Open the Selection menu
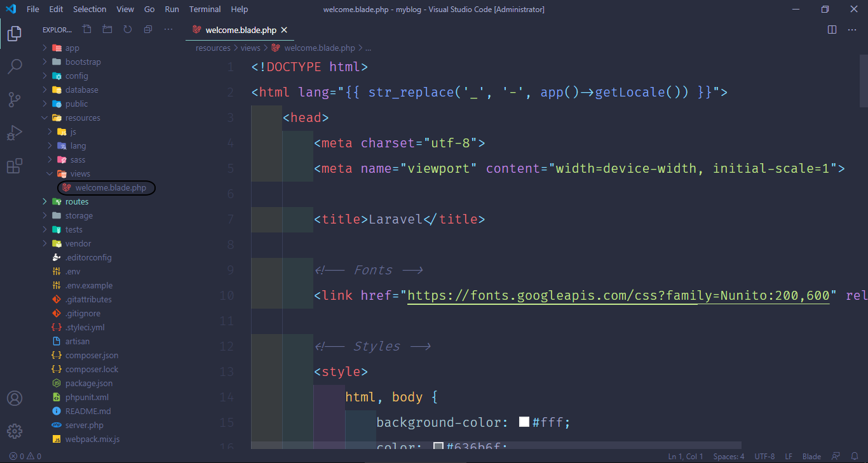The height and width of the screenshot is (463, 868). 90,9
